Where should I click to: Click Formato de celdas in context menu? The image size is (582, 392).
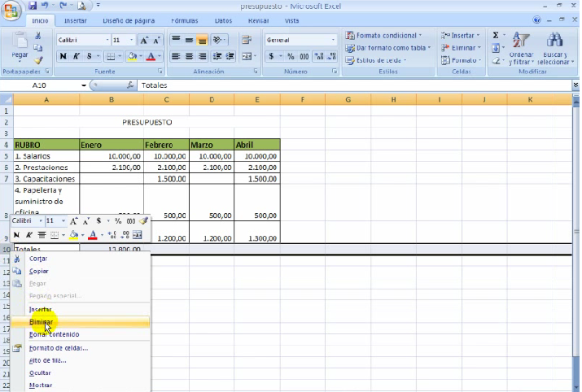coord(58,347)
